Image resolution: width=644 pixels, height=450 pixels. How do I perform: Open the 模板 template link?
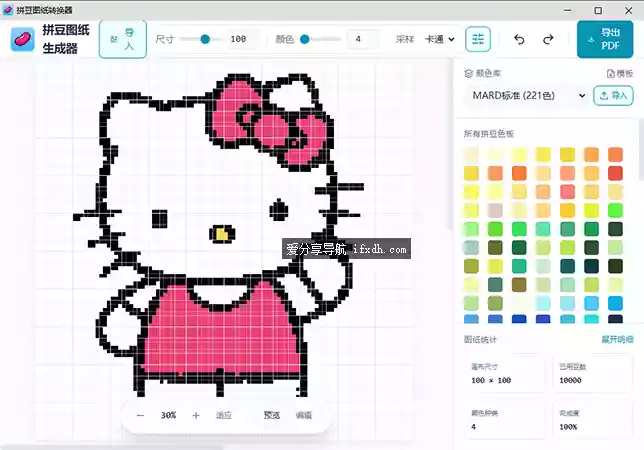point(620,73)
